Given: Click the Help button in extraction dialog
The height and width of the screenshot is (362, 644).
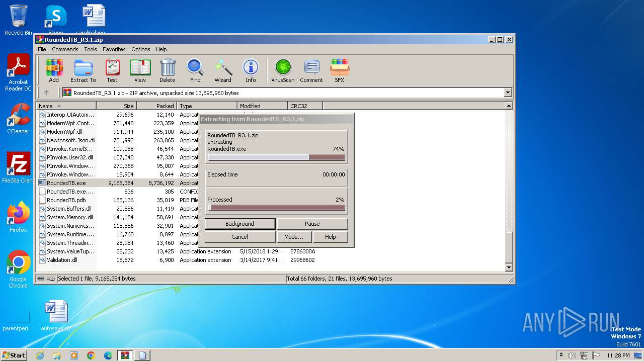Looking at the screenshot, I should pos(330,237).
